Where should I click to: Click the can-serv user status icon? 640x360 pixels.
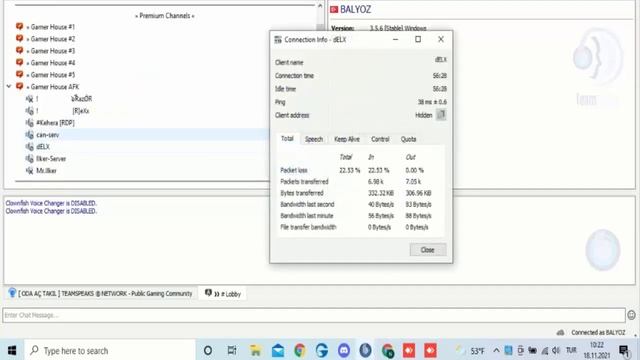[29, 135]
